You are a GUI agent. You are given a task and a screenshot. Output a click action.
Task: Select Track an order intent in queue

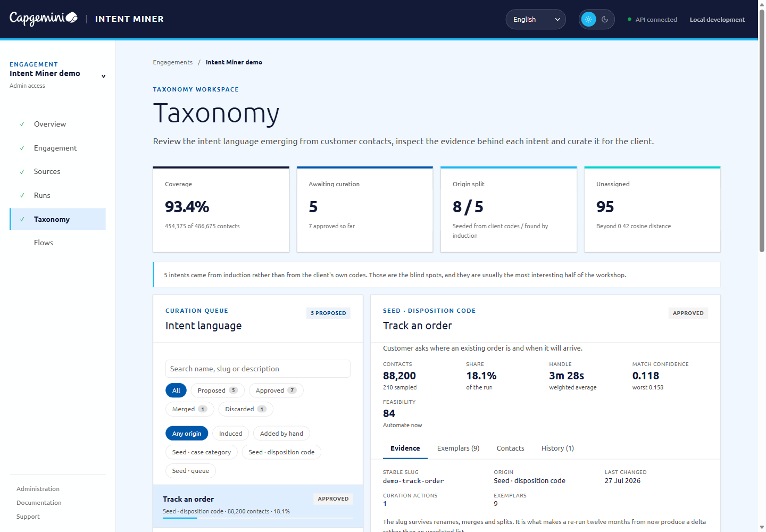[258, 506]
